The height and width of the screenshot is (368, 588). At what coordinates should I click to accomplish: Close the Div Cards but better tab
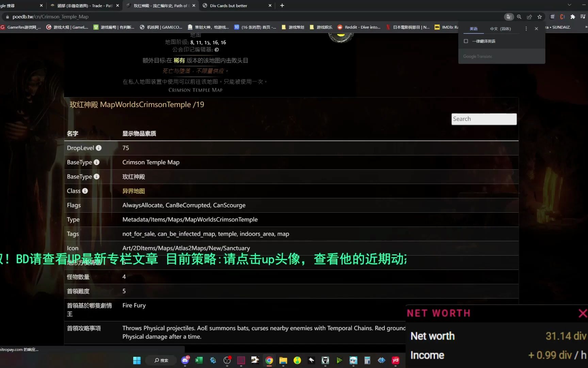[270, 5]
